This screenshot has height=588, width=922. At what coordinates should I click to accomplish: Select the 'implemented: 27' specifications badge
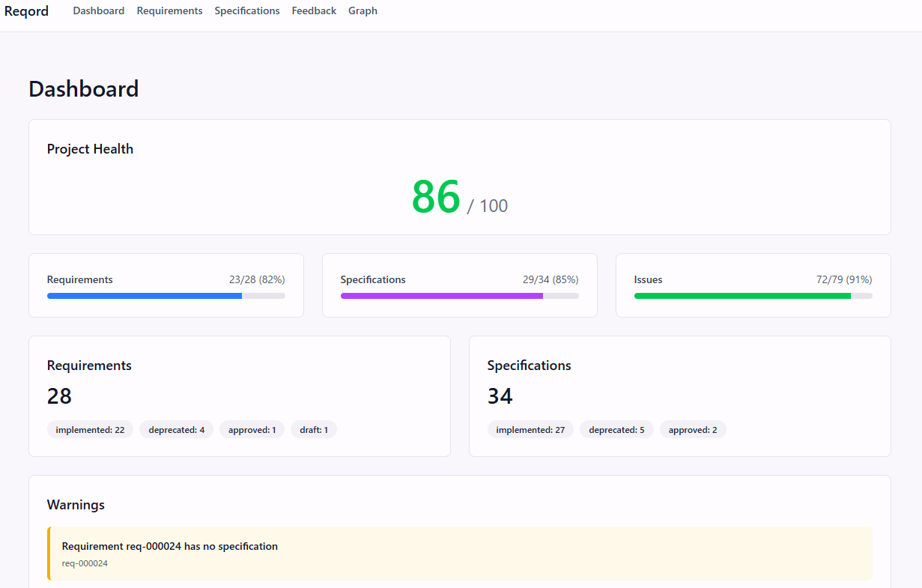530,429
